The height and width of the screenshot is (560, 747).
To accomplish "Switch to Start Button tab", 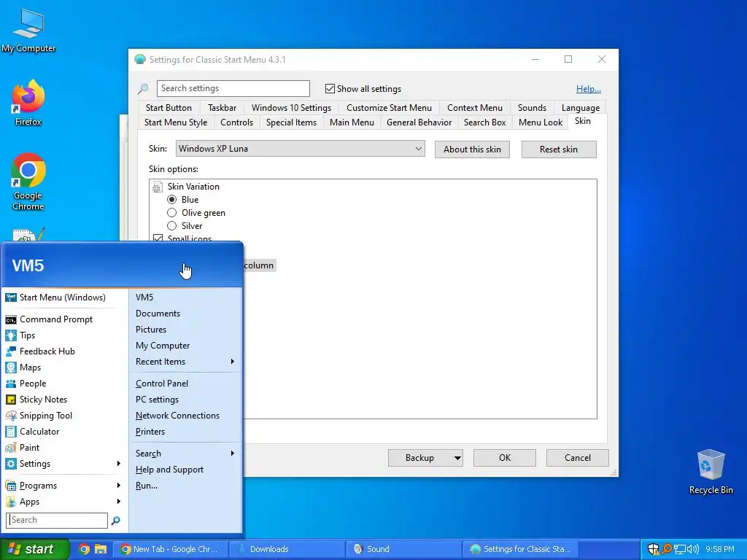I will [169, 108].
